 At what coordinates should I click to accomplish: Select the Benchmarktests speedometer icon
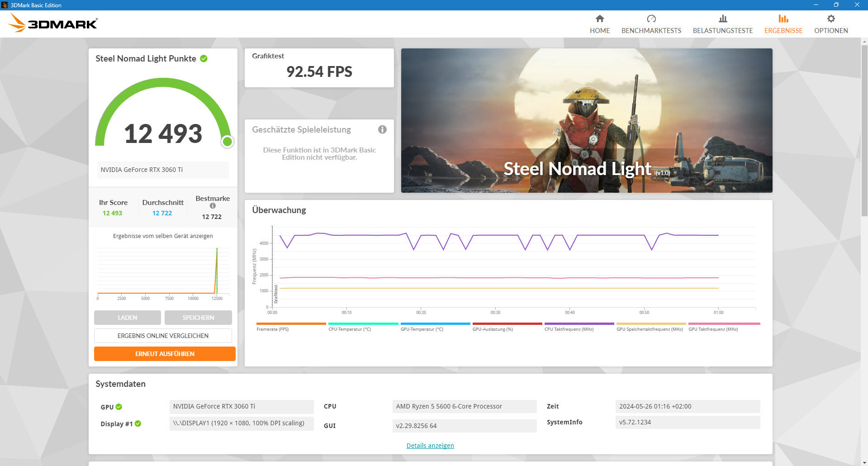tap(651, 19)
